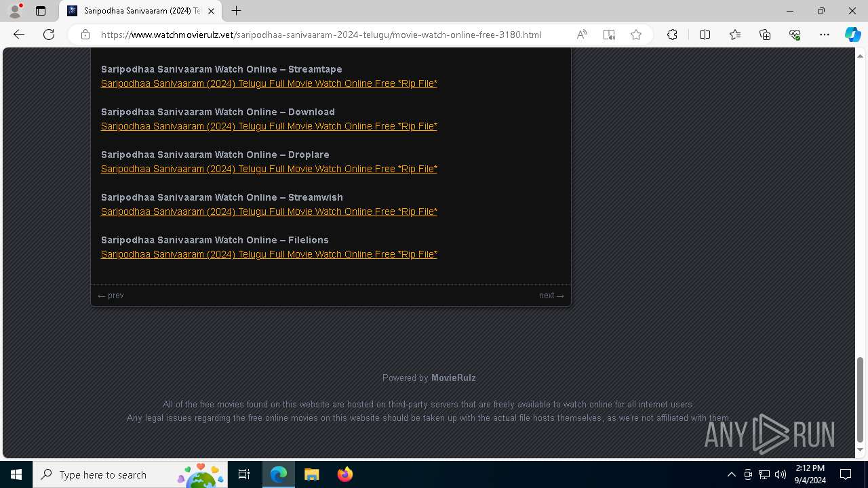View site information lock icon

85,35
